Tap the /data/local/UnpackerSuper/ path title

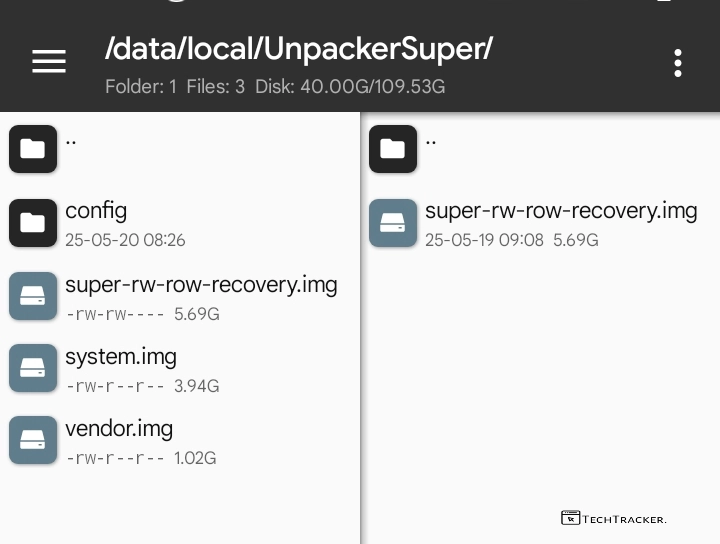[x=298, y=49]
